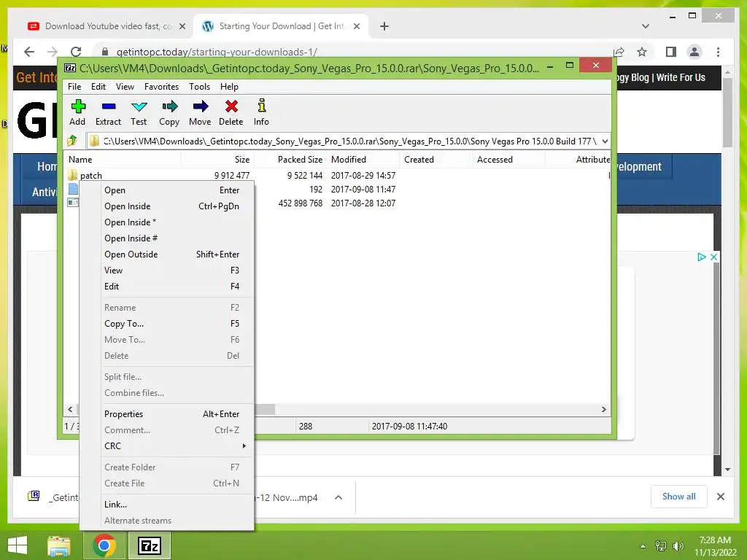
Task: Click the network tray icon
Action: coord(661,546)
